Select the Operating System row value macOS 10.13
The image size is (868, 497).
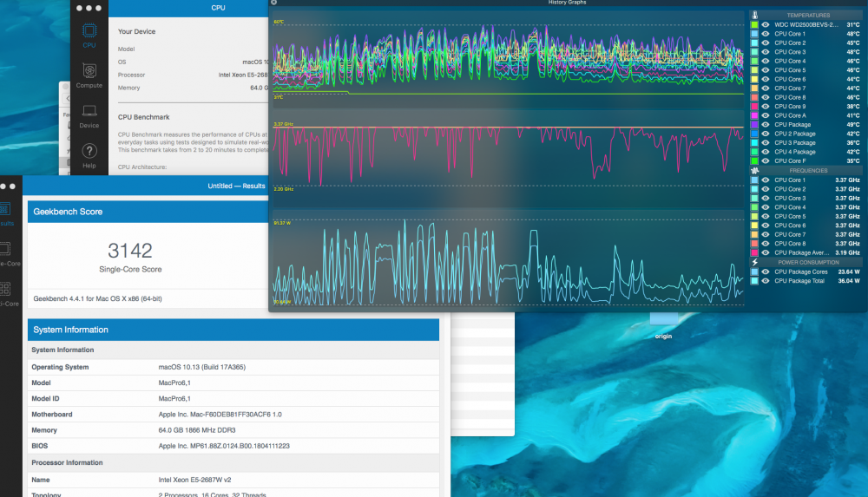click(202, 367)
